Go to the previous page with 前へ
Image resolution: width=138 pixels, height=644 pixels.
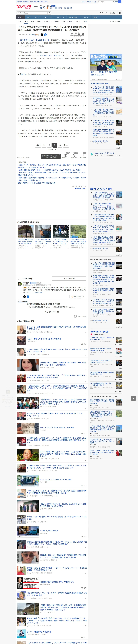coord(38,145)
